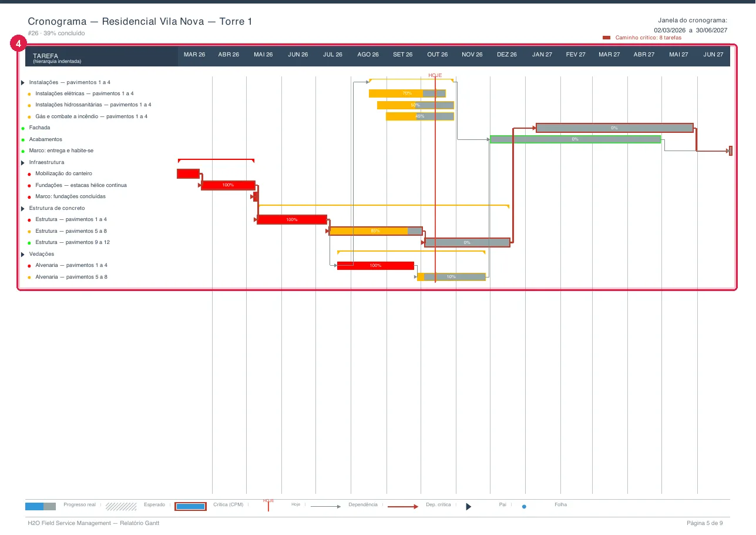Select the Fachada 0% critical bar
This screenshot has width=756, height=535.
tap(614, 128)
